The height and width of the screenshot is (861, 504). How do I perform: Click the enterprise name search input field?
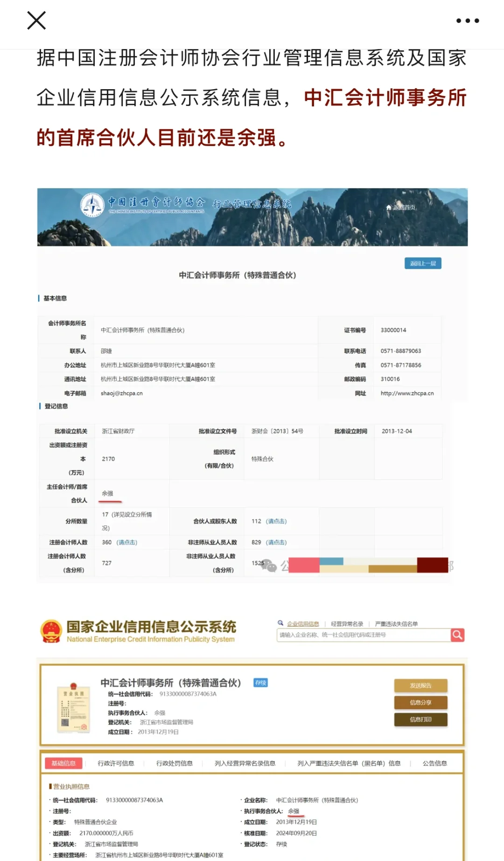point(364,635)
